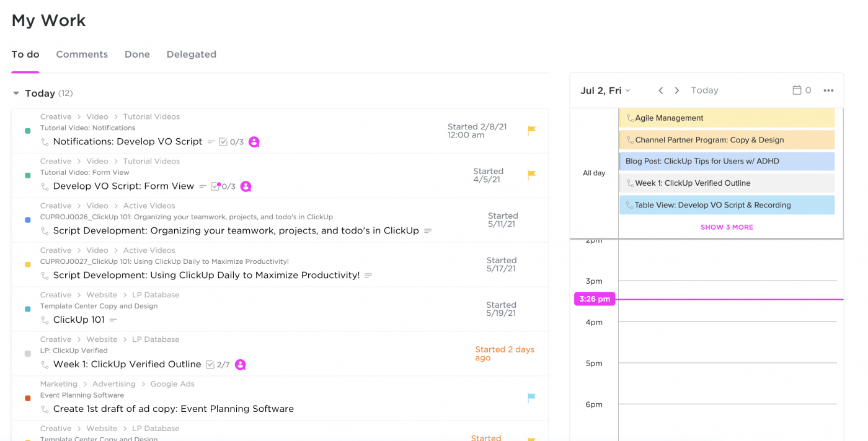Collapse the Today task section

pos(17,94)
